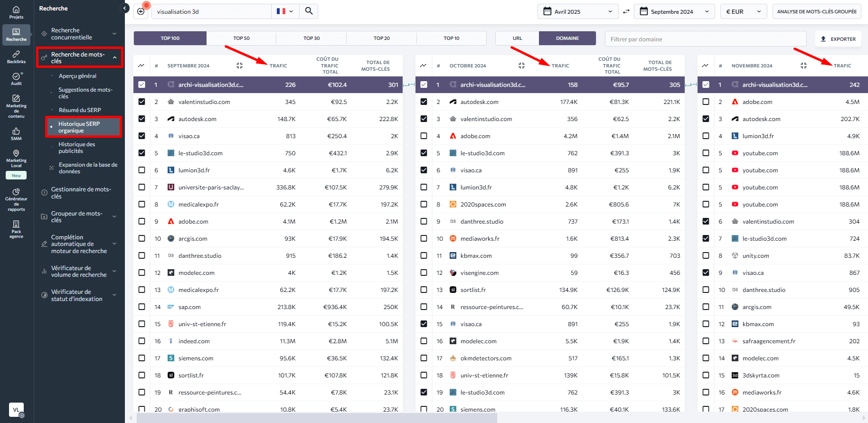
Task: Select the TOP 100 tab
Action: coord(170,38)
